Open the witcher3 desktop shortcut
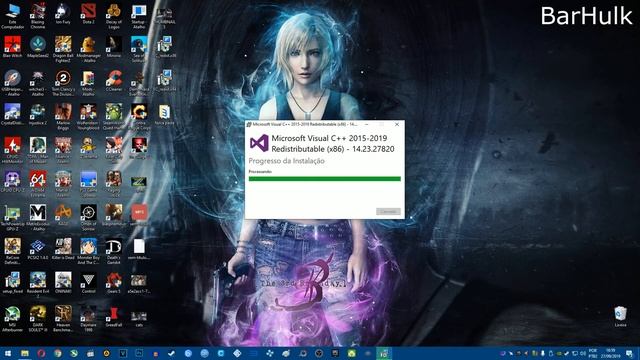This screenshot has height=360, width=640. 38,83
